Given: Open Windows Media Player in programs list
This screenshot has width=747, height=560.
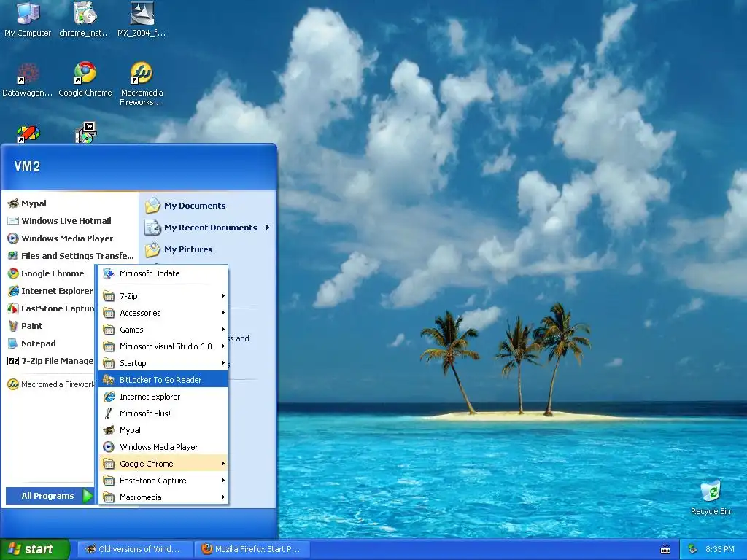Looking at the screenshot, I should point(163,447).
